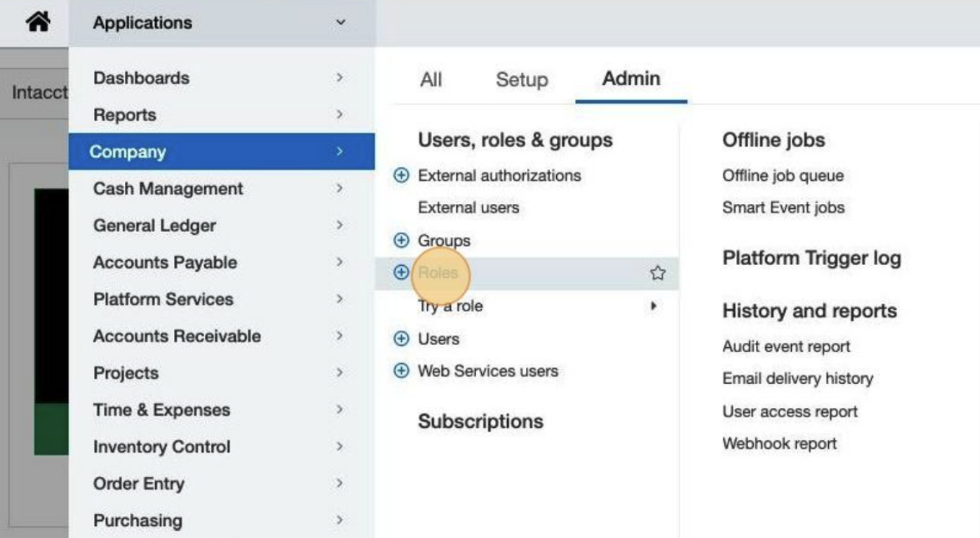Open the Audit event report link
The width and height of the screenshot is (980, 538).
(x=786, y=346)
